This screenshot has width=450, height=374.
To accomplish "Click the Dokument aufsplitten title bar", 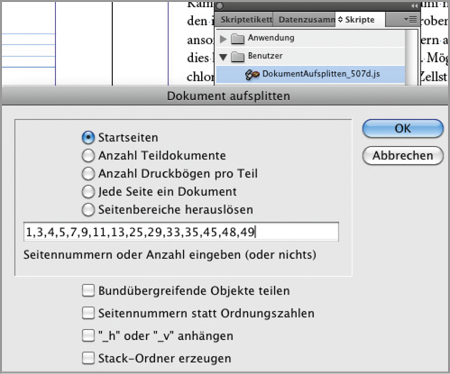I will pos(225,96).
